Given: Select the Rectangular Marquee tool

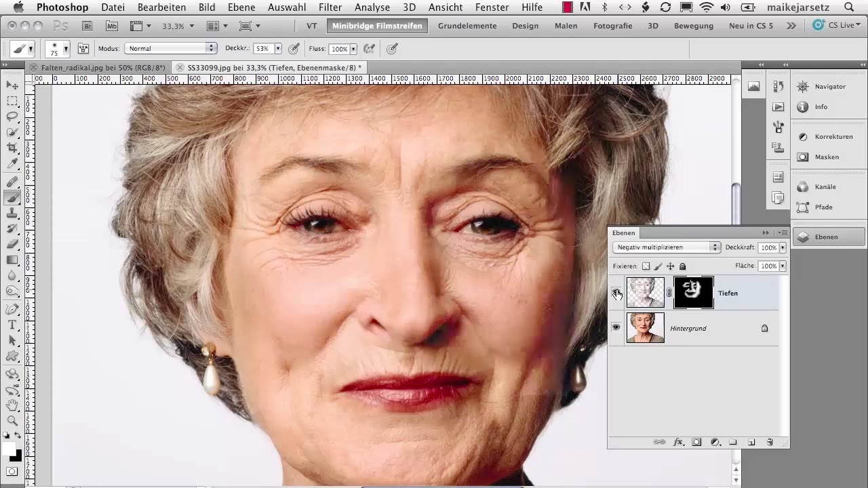Looking at the screenshot, I should [12, 101].
